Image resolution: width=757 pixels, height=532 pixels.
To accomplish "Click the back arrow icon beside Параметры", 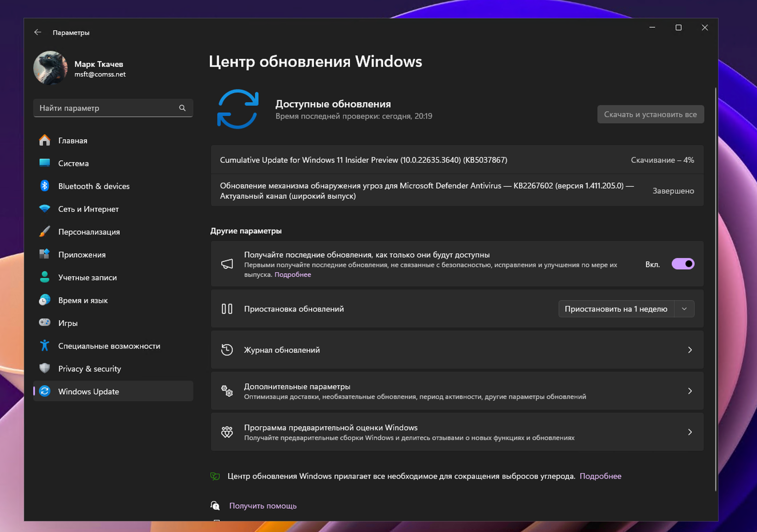I will (38, 32).
